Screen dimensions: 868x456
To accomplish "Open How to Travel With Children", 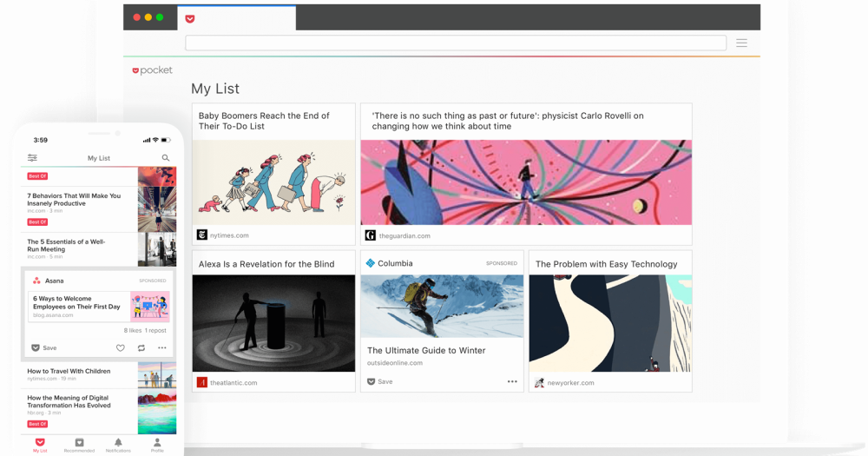I will tap(69, 371).
